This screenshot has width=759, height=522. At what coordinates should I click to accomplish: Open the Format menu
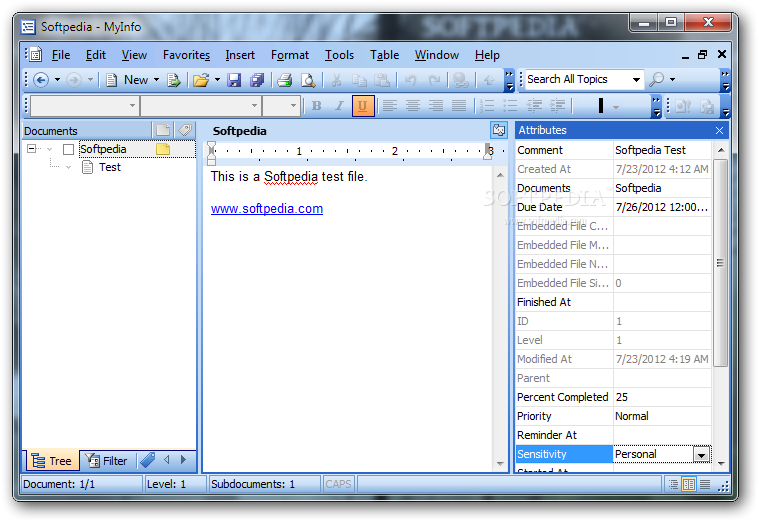[290, 55]
